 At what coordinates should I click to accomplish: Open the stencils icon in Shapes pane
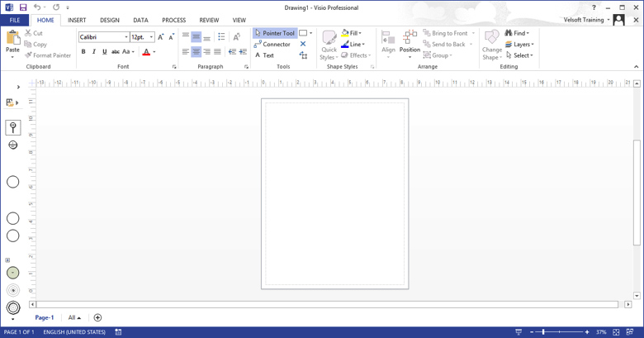click(12, 102)
